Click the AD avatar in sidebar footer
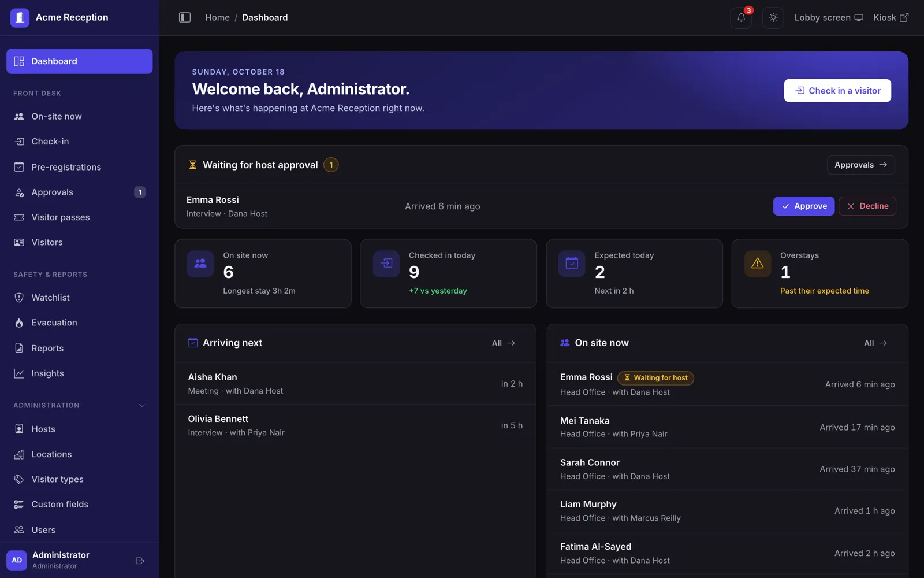The width and height of the screenshot is (924, 578). point(17,560)
